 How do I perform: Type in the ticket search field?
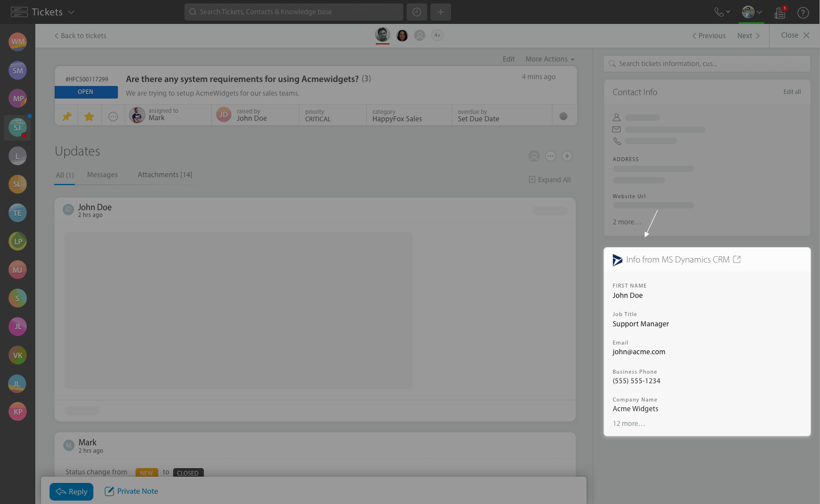click(x=706, y=63)
